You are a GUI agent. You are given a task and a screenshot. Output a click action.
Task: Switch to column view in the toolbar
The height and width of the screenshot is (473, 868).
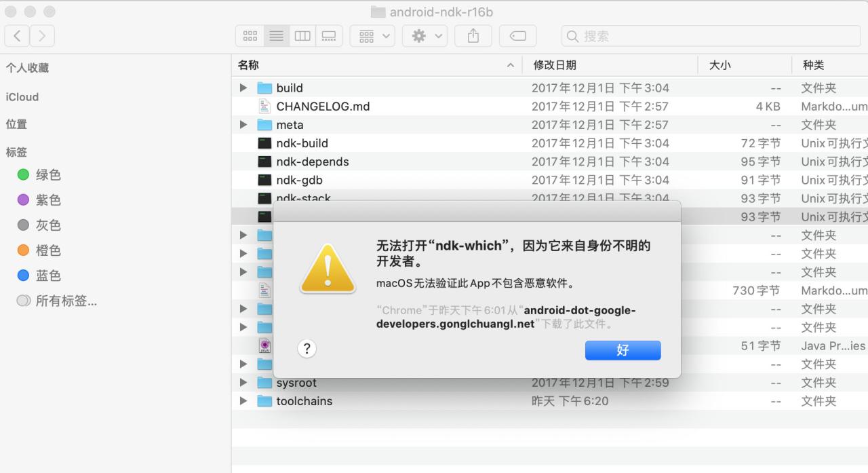coord(302,36)
